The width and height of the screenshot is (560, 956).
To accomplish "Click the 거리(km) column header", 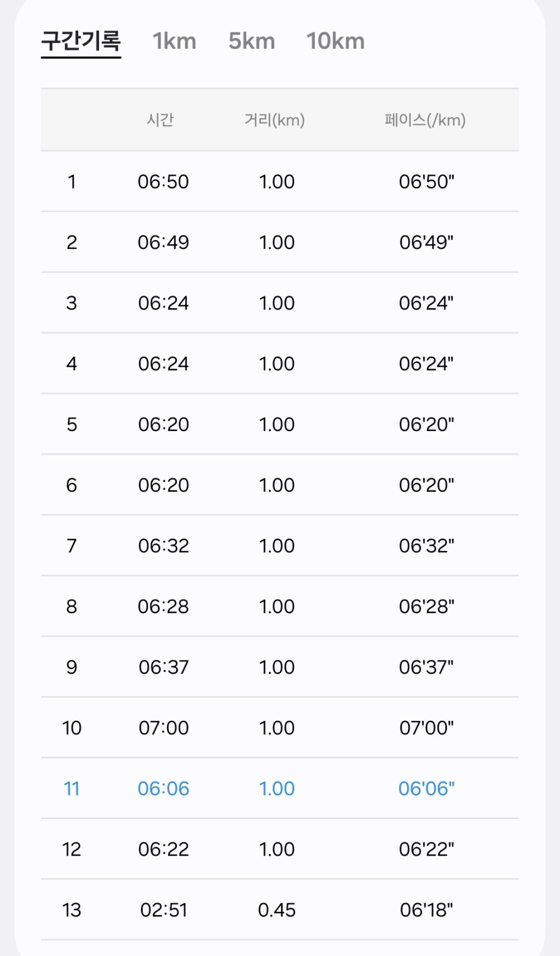I will tap(274, 120).
